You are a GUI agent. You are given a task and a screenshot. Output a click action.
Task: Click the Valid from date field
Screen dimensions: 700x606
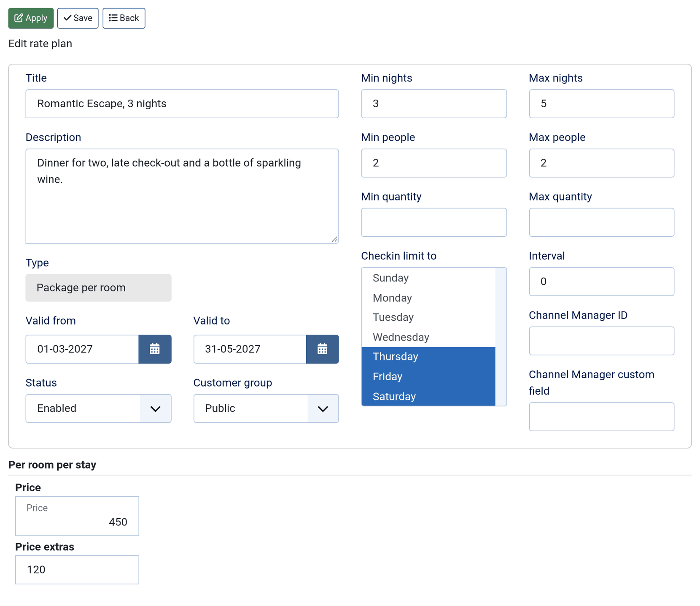[x=82, y=349]
